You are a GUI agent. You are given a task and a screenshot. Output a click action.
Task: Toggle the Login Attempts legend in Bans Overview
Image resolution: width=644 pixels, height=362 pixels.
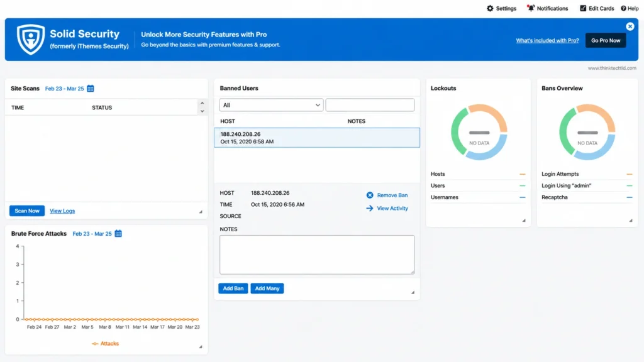[x=587, y=174]
